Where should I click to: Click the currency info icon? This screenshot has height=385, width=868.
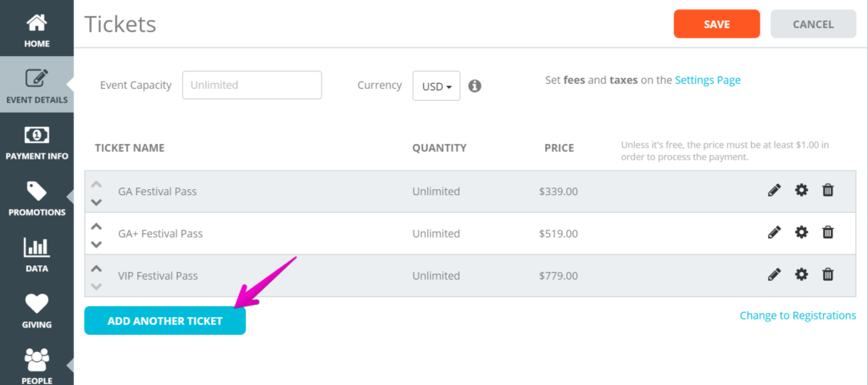(475, 86)
